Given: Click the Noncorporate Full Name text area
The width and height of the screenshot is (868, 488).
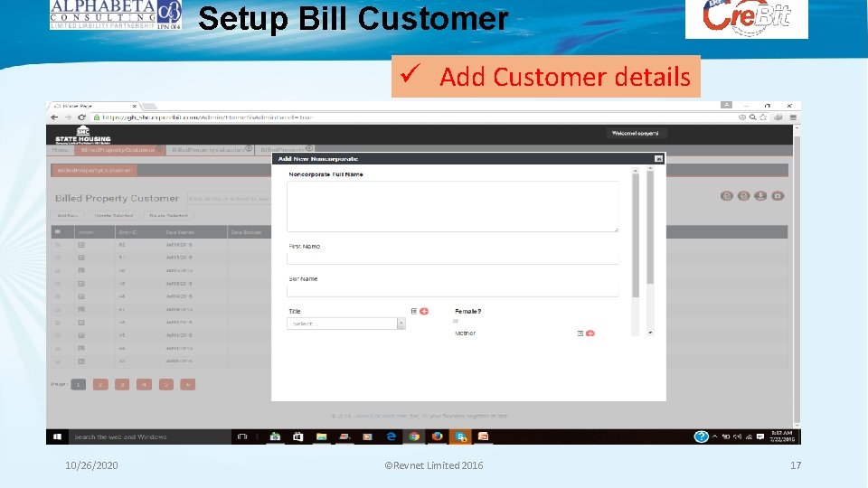Looking at the screenshot, I should click(x=452, y=206).
